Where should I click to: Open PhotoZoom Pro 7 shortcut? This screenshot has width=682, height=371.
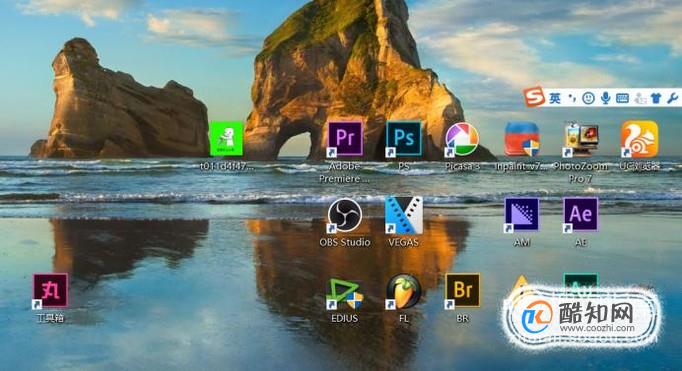pyautogui.click(x=581, y=139)
